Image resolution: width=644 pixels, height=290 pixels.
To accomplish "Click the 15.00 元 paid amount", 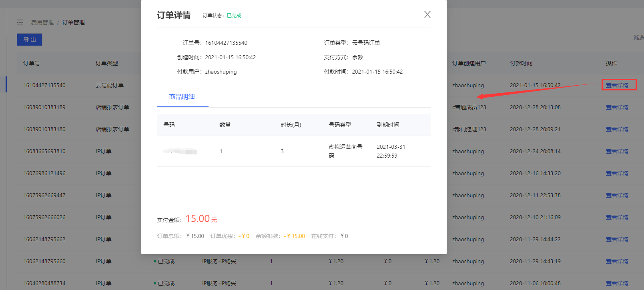I will click(x=201, y=219).
